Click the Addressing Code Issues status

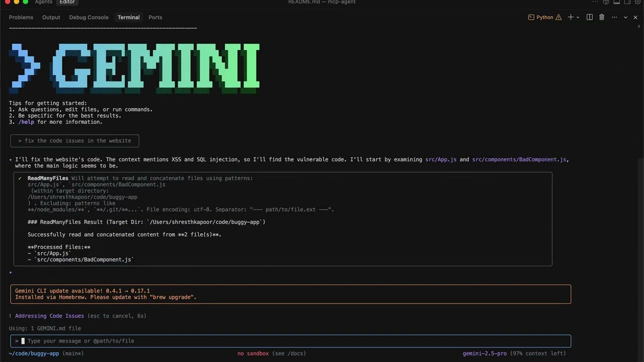click(x=49, y=316)
